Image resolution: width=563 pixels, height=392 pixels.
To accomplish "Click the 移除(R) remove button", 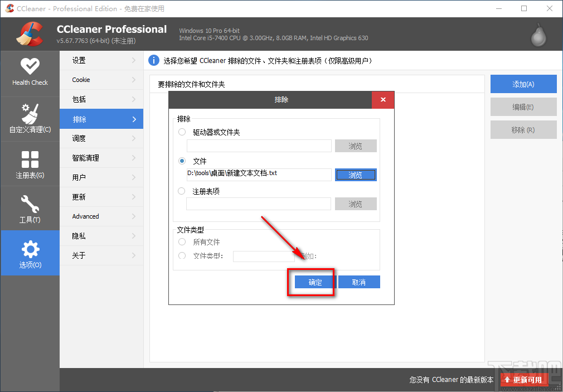I will point(523,130).
